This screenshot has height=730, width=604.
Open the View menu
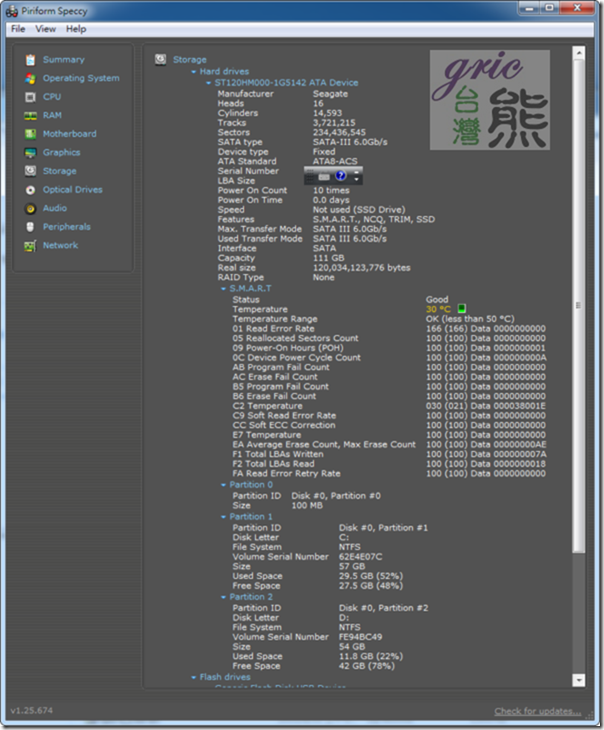[45, 29]
